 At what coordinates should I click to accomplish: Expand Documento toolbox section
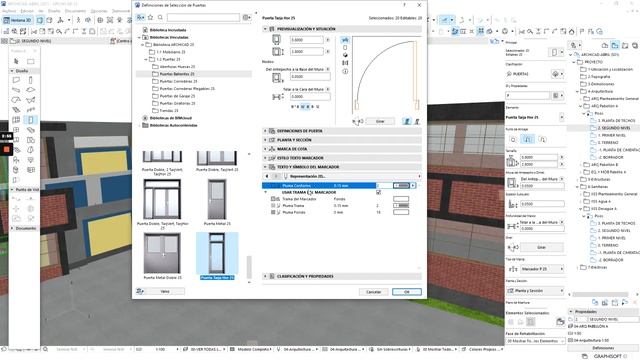pyautogui.click(x=12, y=228)
